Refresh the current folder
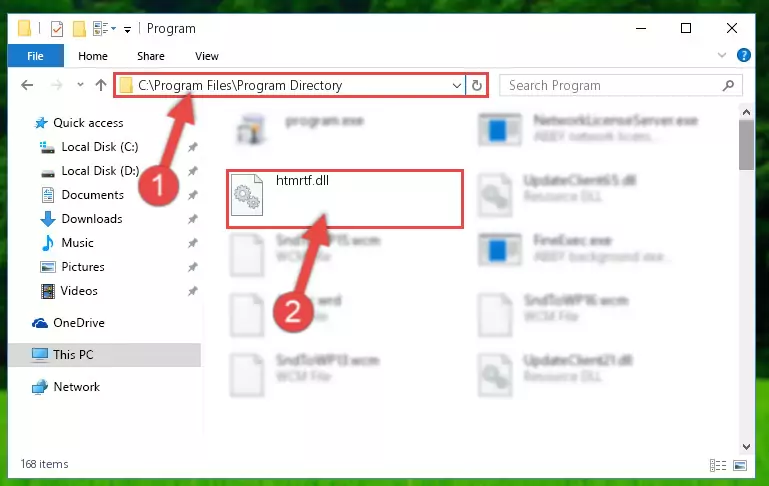This screenshot has width=769, height=486. tap(476, 85)
